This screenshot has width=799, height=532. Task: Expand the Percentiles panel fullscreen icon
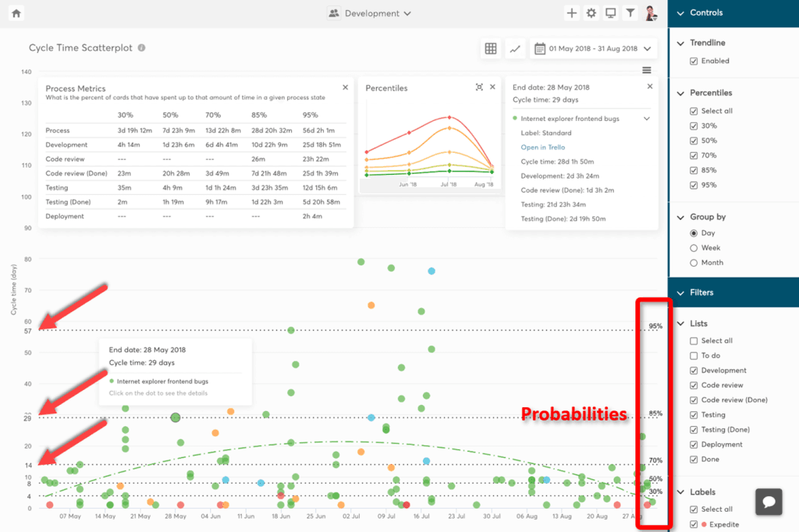click(479, 87)
